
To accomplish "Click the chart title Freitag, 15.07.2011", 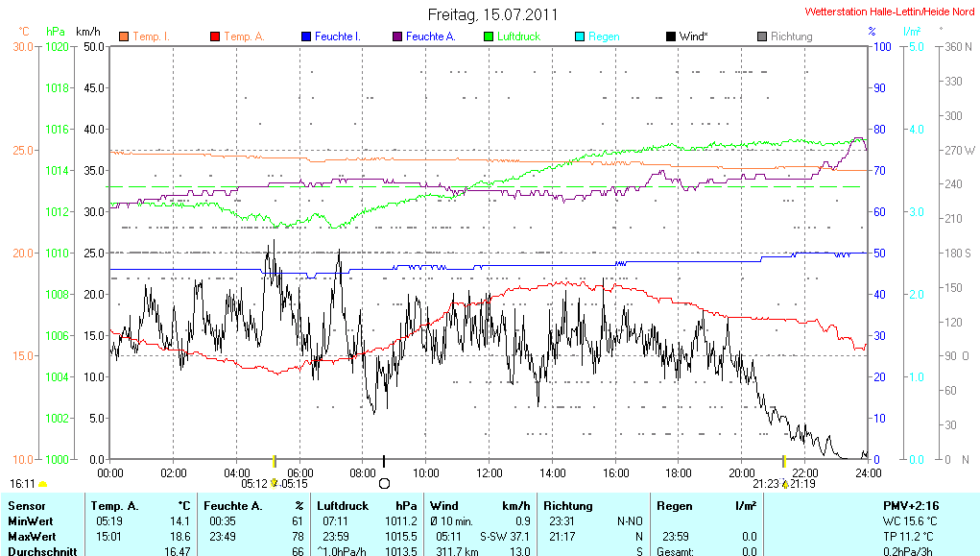I will 491,14.
